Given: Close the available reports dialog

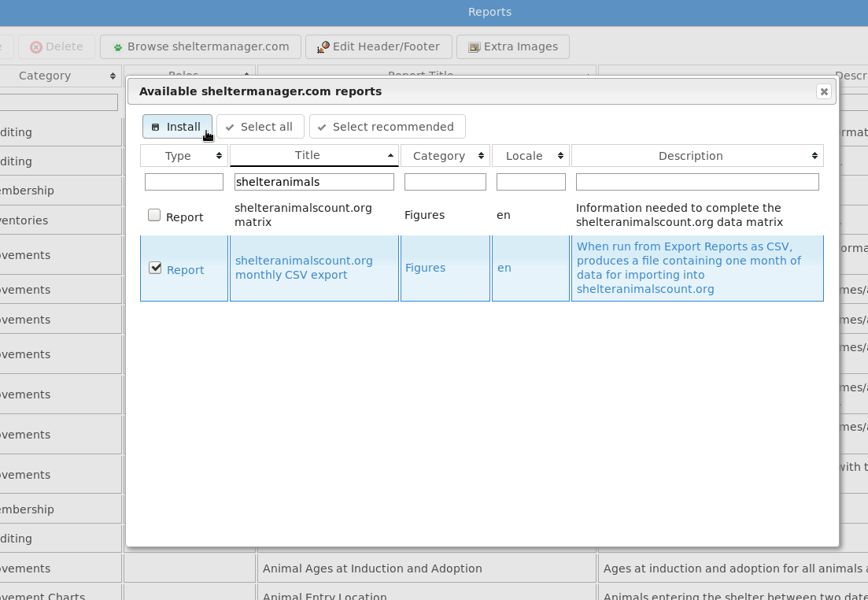Looking at the screenshot, I should (824, 91).
